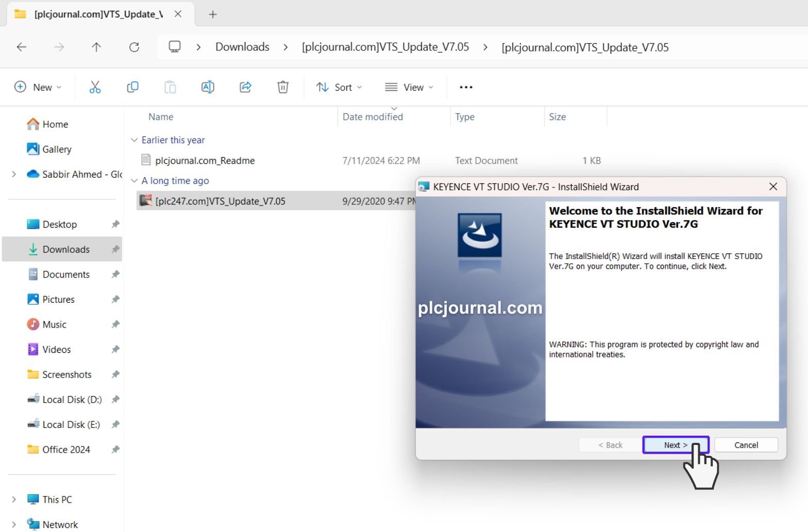Screen dimensions: 808x532
Task: Go up one folder with Up arrow
Action: point(96,47)
